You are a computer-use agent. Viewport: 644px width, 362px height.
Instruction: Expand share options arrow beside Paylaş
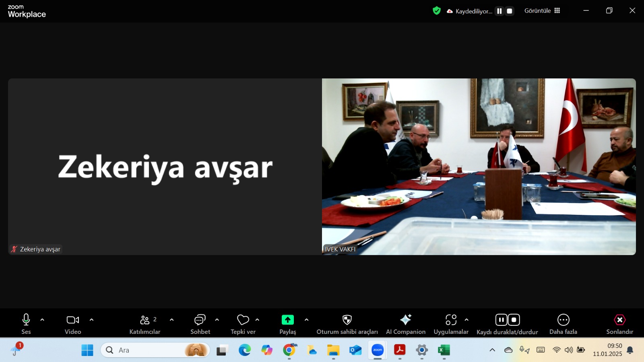pos(306,320)
